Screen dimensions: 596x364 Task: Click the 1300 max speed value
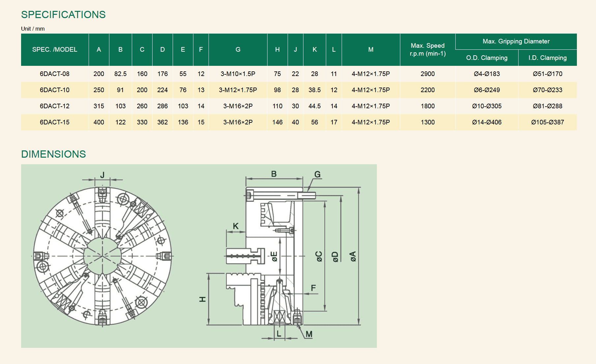[428, 122]
